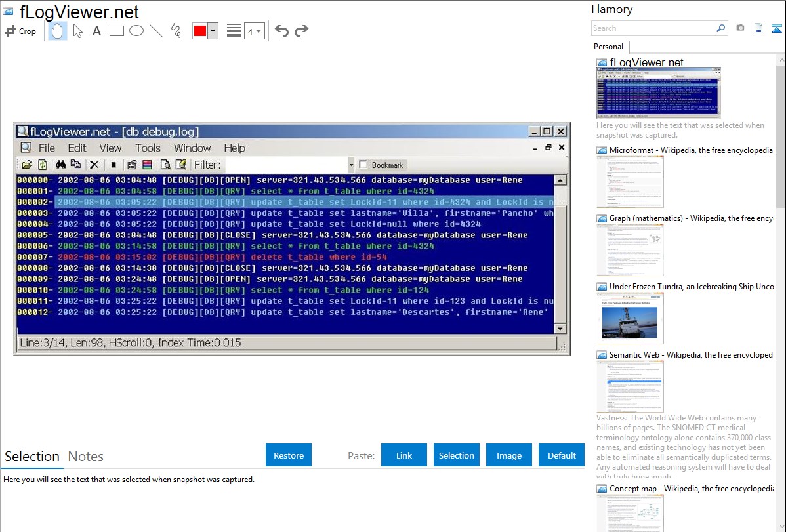Select the rectangle drawing tool
This screenshot has width=786, height=532.
[x=116, y=31]
